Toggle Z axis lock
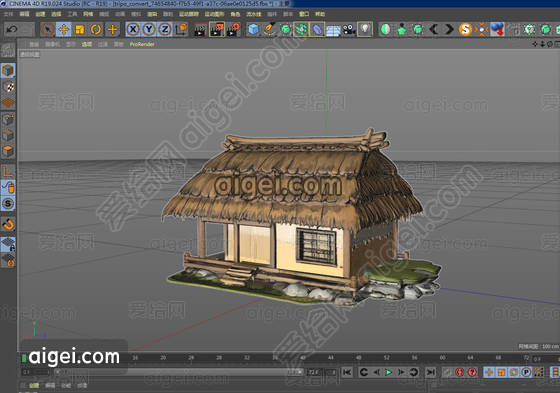This screenshot has width=560, height=393. pyautogui.click(x=165, y=29)
